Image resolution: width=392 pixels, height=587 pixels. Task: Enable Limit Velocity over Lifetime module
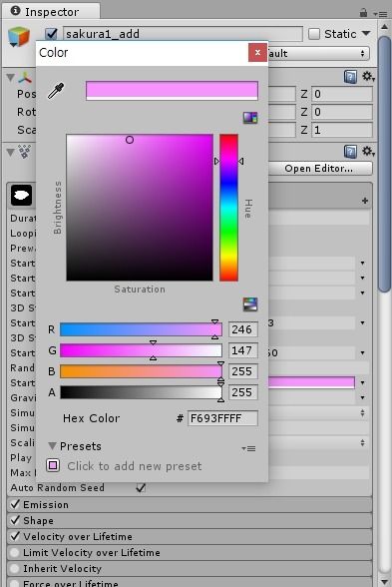[x=15, y=552]
